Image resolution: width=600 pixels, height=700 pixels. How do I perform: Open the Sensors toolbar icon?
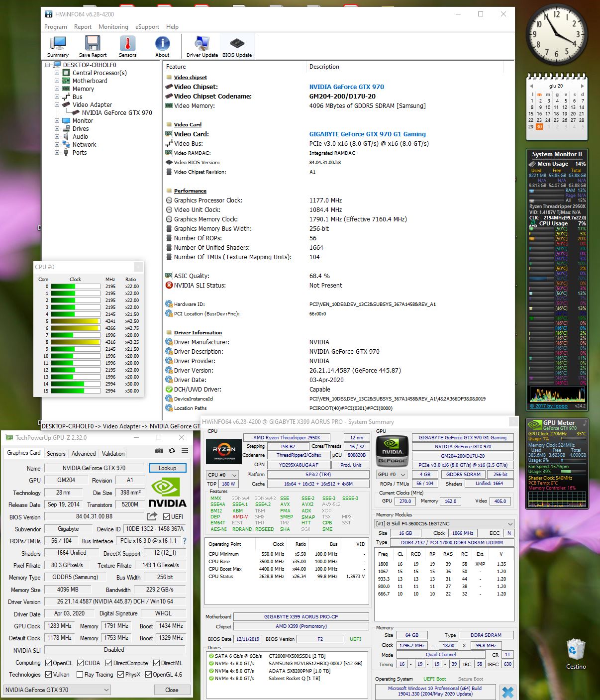(127, 47)
